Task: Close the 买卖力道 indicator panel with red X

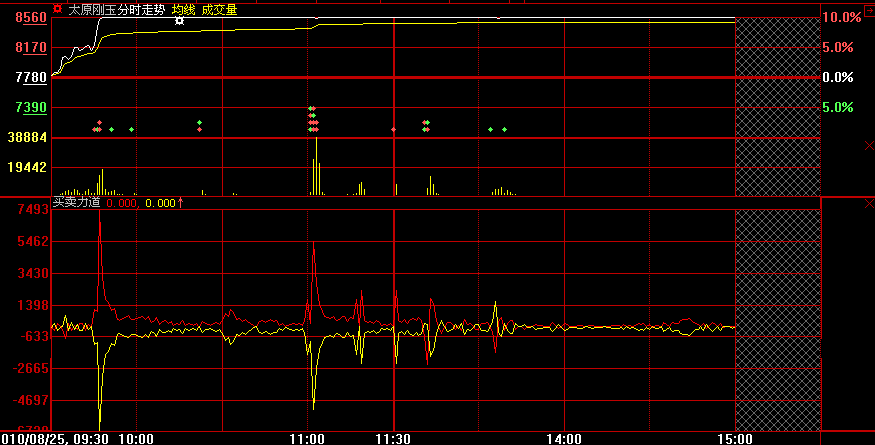Action: coord(869,203)
